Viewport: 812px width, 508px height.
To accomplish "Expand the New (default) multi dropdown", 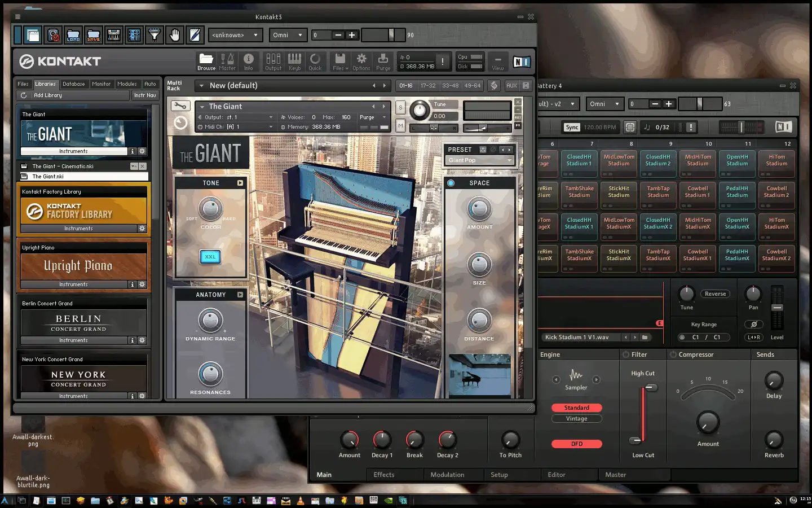I will coord(201,86).
